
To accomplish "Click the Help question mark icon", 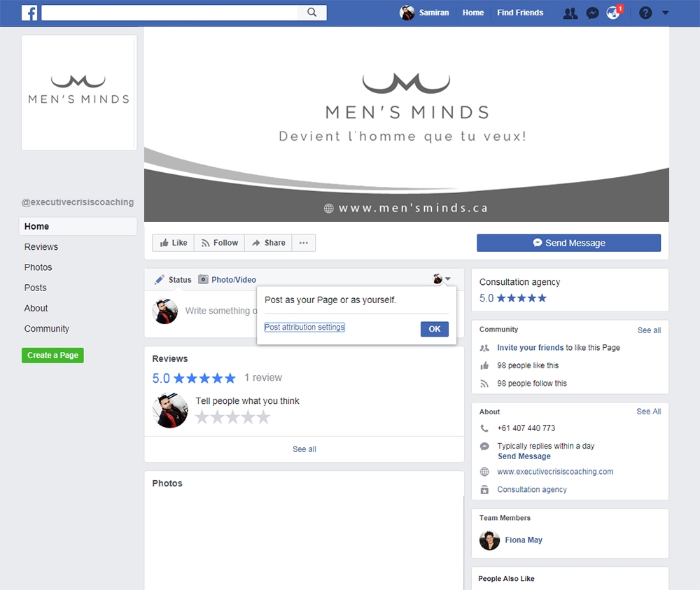I will 645,12.
